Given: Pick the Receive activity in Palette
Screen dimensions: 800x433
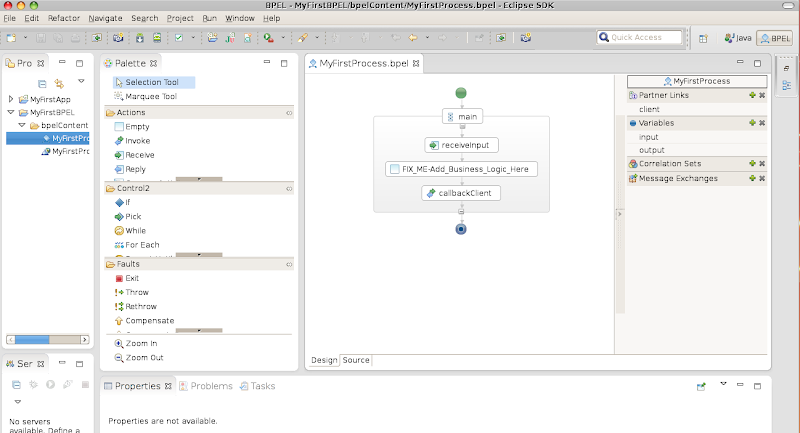Looking at the screenshot, I should coord(134,155).
